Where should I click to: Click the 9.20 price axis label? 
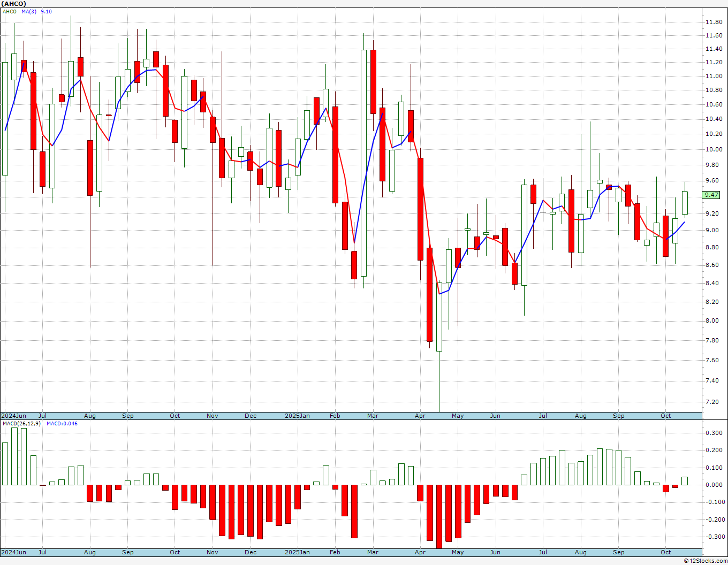tap(712, 213)
